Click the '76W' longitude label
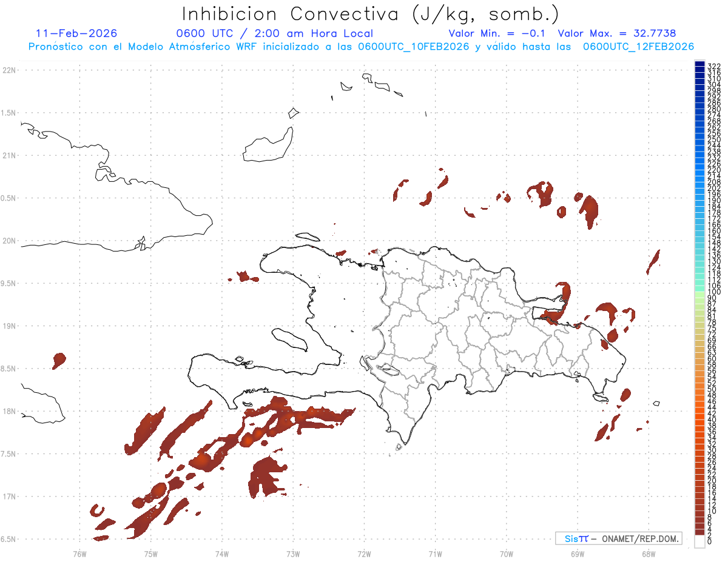The width and height of the screenshot is (728, 562). [x=79, y=554]
